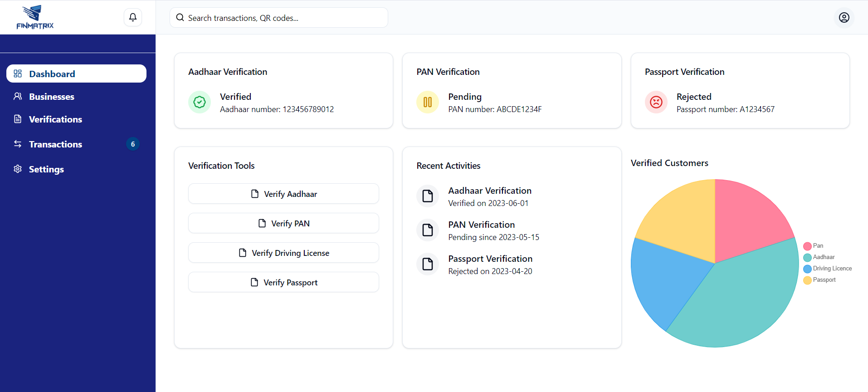Click the Verify PAN button

coord(283,223)
